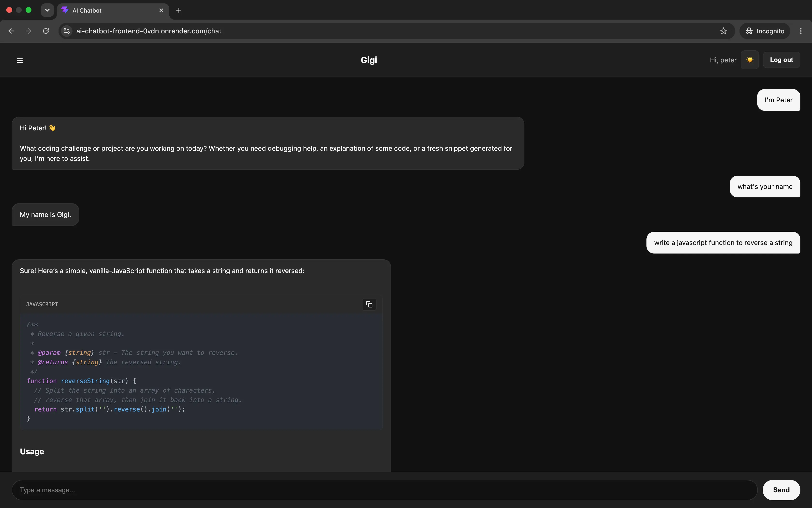812x508 pixels.
Task: Reload the page
Action: (x=46, y=31)
